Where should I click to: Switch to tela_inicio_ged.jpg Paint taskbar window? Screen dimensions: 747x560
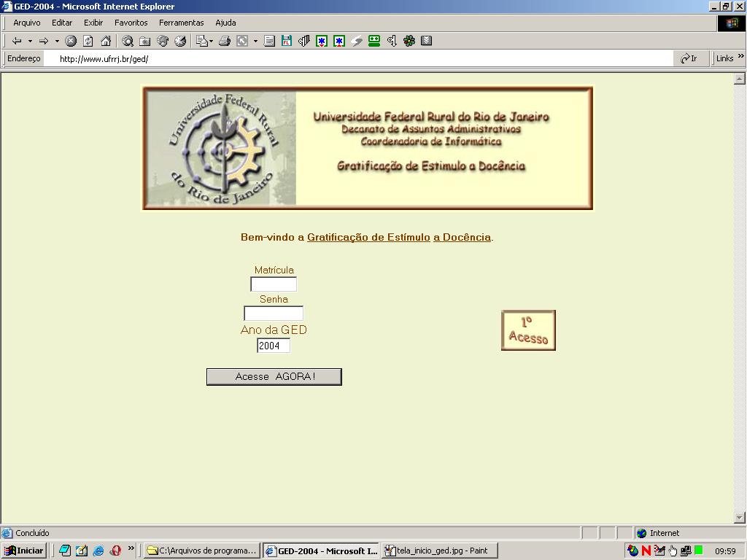pos(439,551)
